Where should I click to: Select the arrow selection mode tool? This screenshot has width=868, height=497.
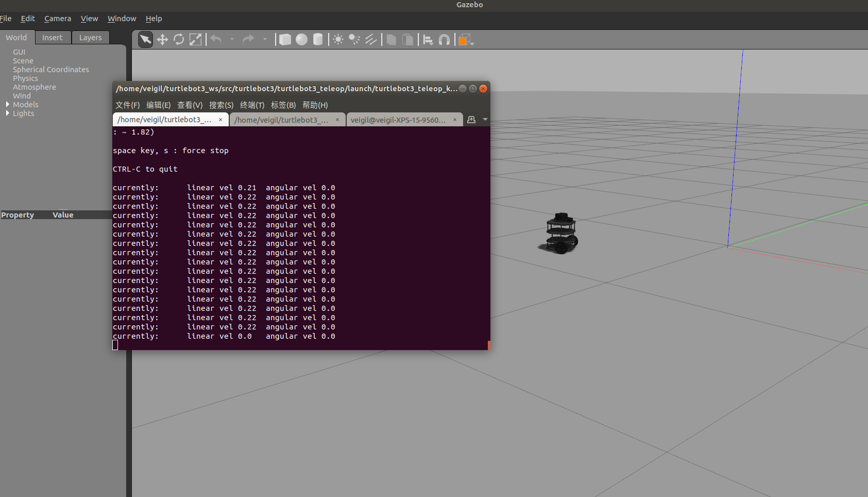point(146,40)
